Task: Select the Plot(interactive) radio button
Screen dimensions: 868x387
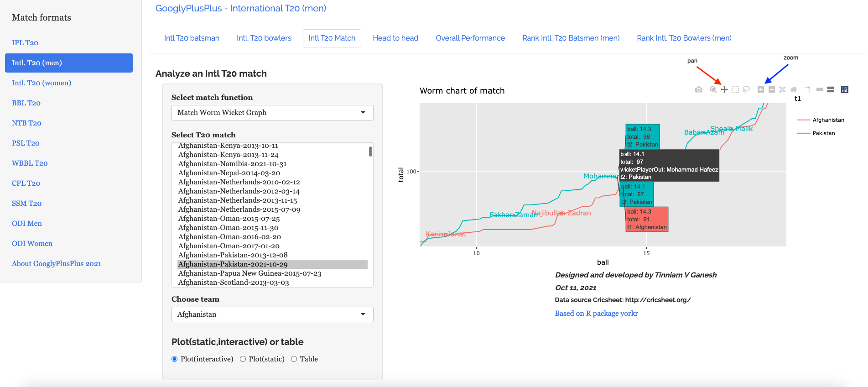Action: click(x=174, y=359)
